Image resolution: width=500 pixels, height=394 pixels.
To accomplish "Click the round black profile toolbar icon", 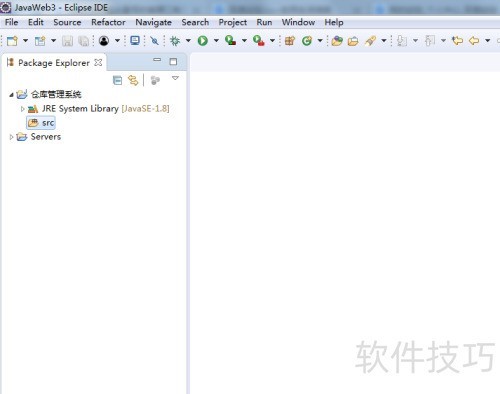I will point(104,41).
